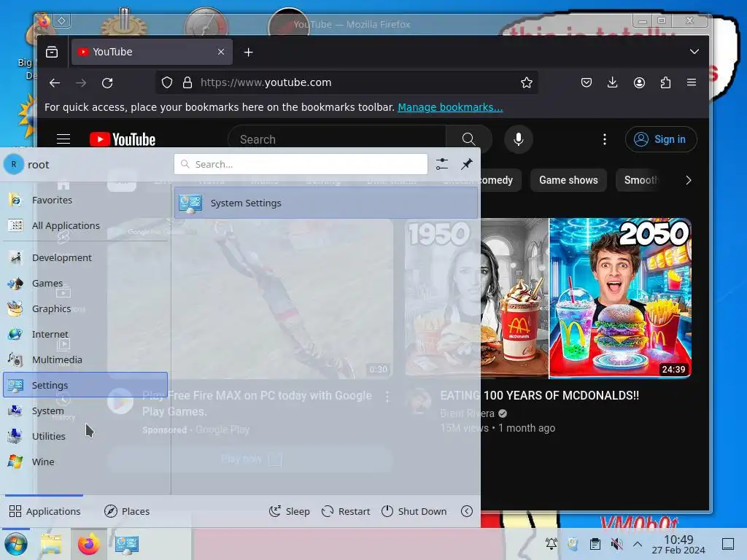Click the Firefox taskbar icon
747x560 pixels.
click(x=89, y=544)
